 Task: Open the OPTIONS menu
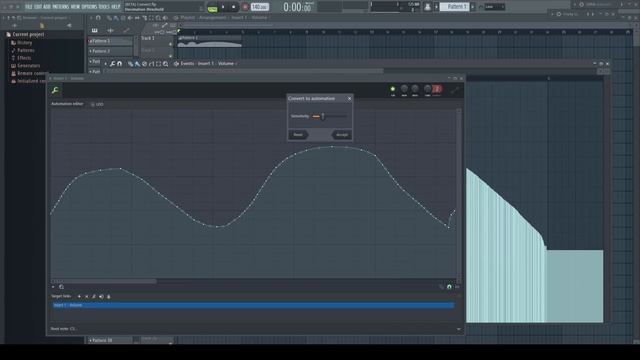coord(89,7)
